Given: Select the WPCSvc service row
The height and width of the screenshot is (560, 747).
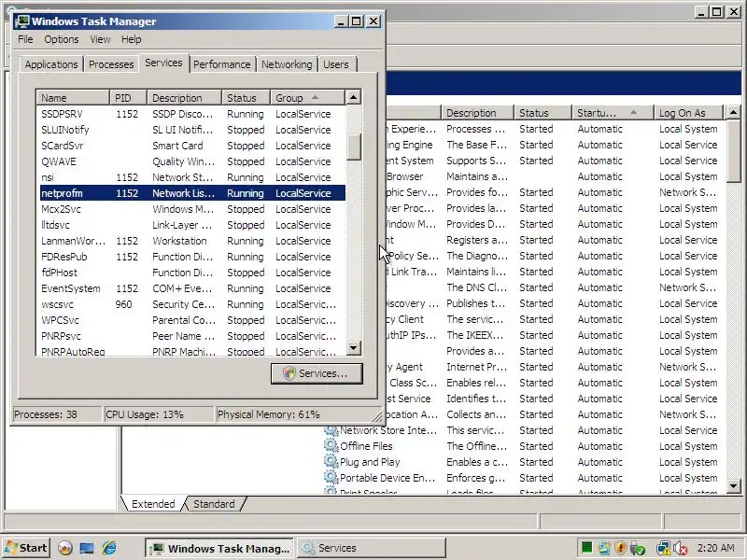Looking at the screenshot, I should coord(191,320).
